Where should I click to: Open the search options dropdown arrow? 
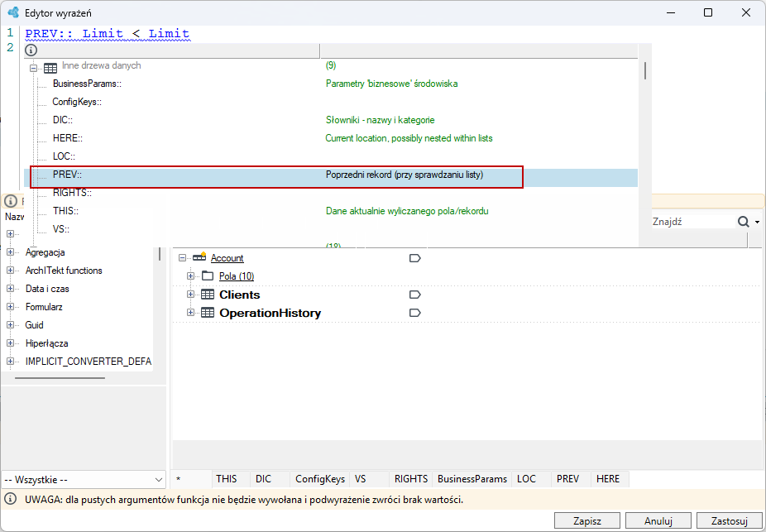coord(757,223)
